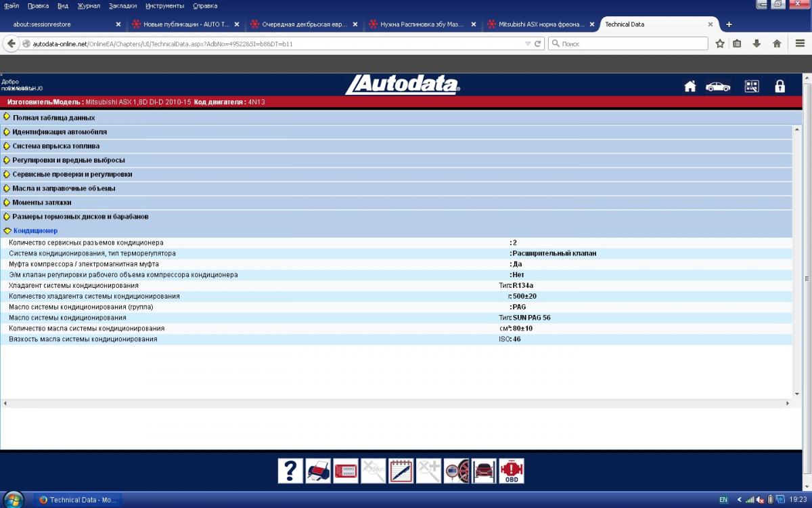Click the Autodata logo
The height and width of the screenshot is (508, 812).
[403, 84]
